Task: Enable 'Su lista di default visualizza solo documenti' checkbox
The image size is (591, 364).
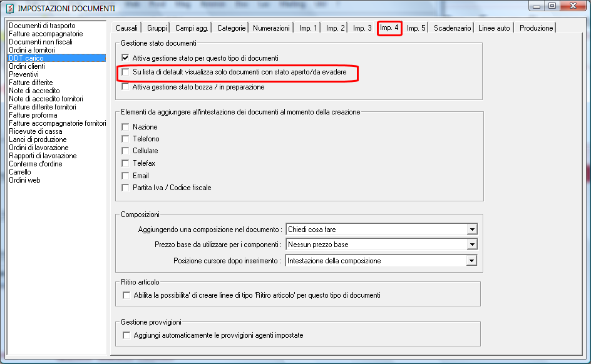Action: click(x=125, y=72)
